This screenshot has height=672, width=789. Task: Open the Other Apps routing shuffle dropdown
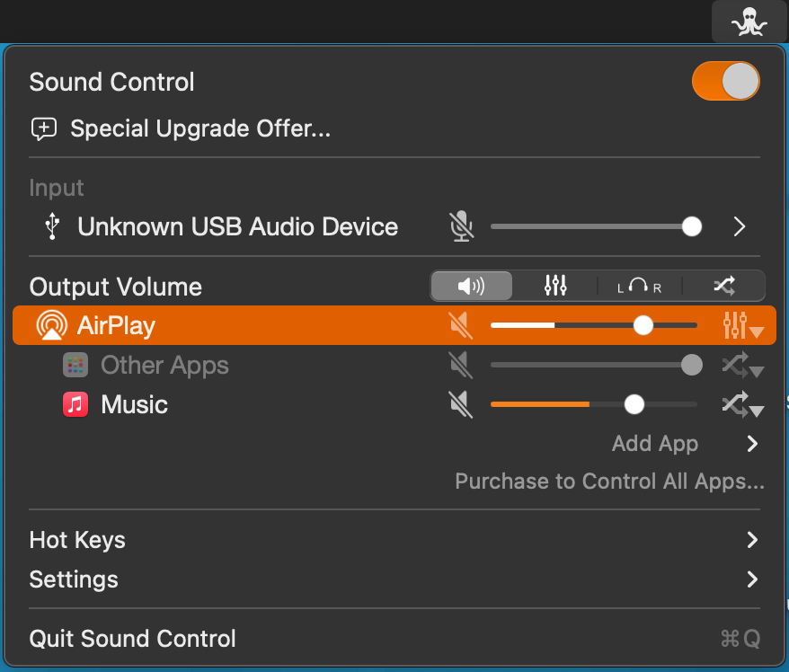pyautogui.click(x=742, y=366)
